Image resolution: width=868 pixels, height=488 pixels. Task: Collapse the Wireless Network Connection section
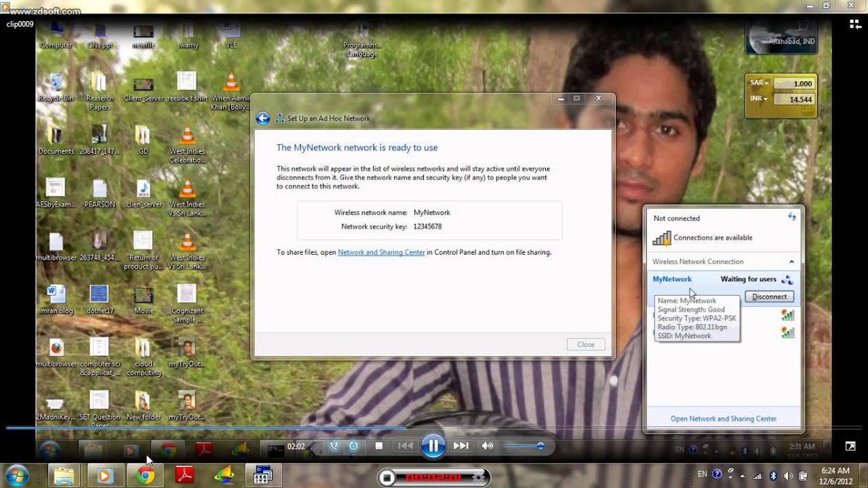coord(791,262)
